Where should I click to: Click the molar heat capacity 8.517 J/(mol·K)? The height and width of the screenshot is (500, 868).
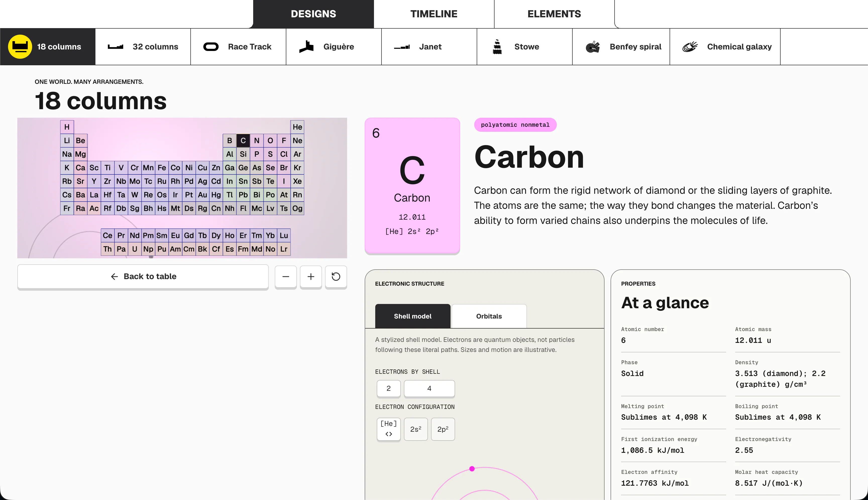point(769,483)
